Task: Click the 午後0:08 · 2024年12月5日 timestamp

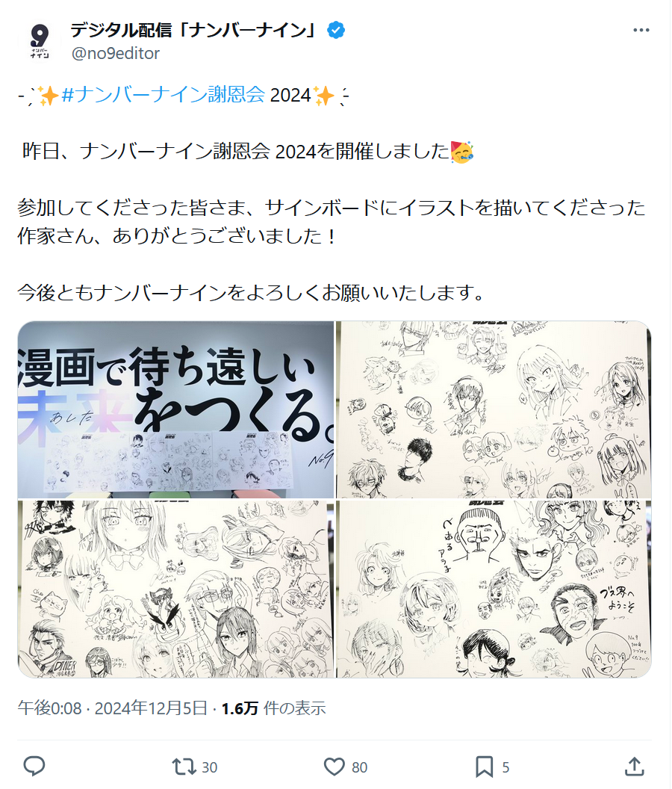Action: 113,708
